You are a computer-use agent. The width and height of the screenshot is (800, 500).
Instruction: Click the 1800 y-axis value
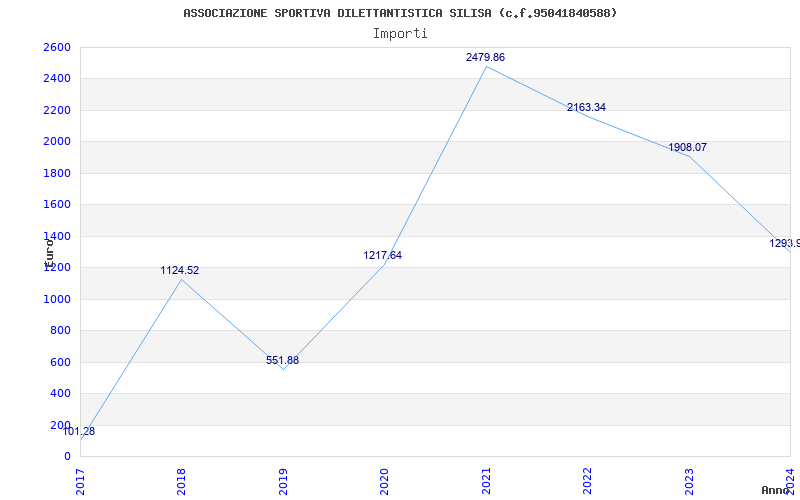click(57, 173)
